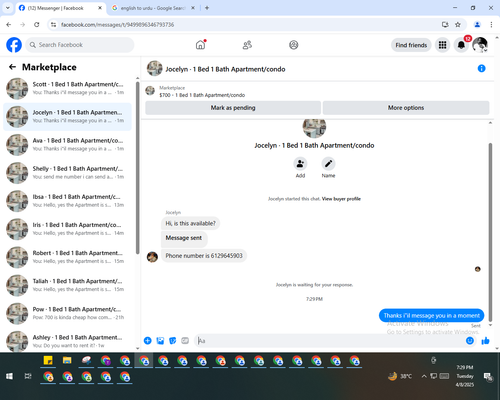Click More options button

pyautogui.click(x=406, y=108)
